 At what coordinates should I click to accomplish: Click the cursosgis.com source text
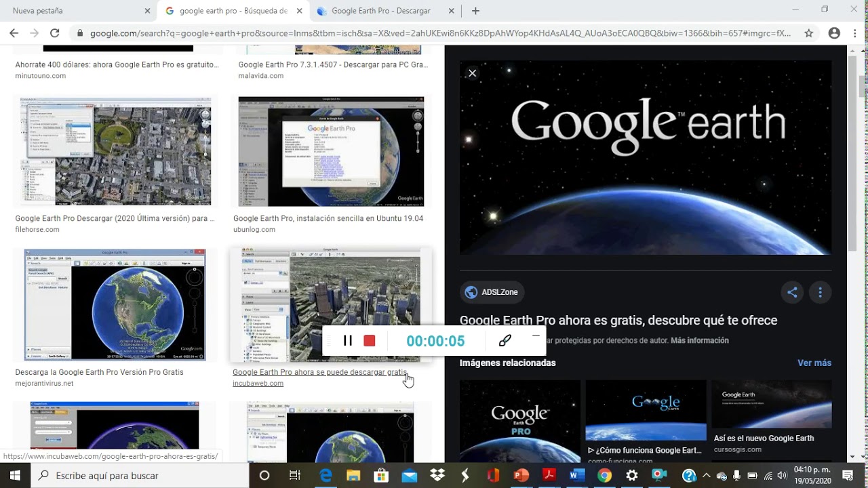(x=738, y=449)
